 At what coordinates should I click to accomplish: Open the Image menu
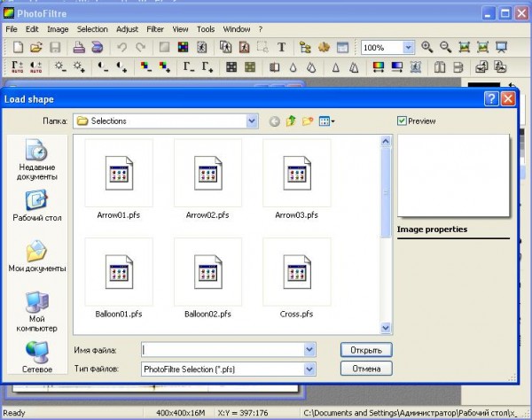58,29
